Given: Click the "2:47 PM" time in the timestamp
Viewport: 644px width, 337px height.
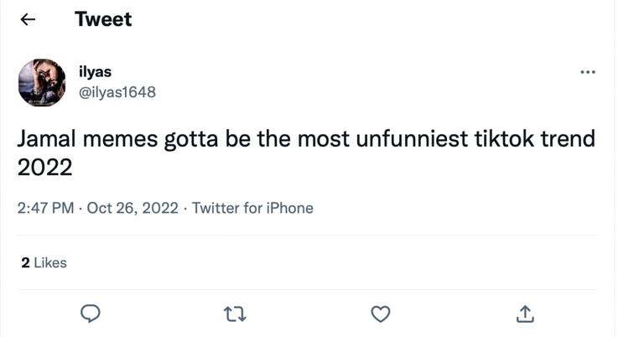Looking at the screenshot, I should pyautogui.click(x=45, y=208).
